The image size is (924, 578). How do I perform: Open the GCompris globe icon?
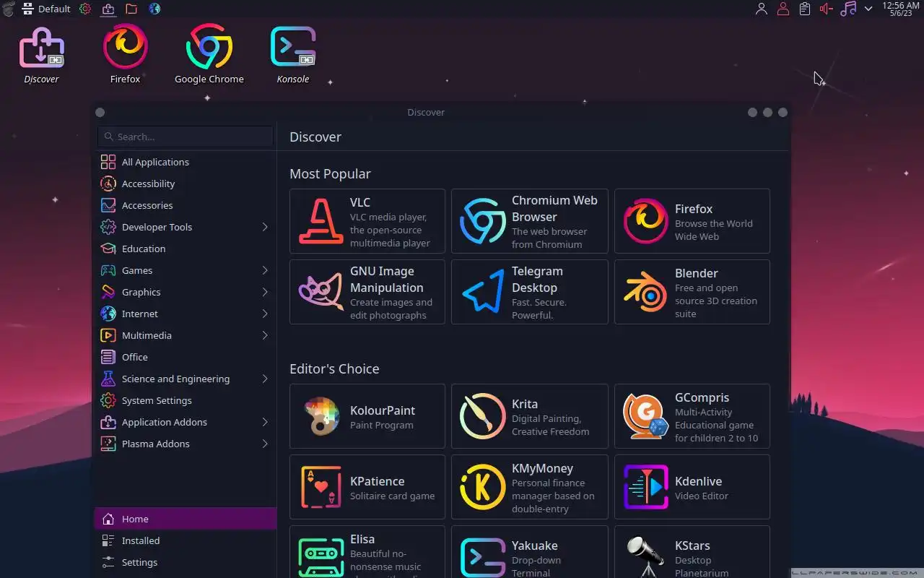(645, 416)
